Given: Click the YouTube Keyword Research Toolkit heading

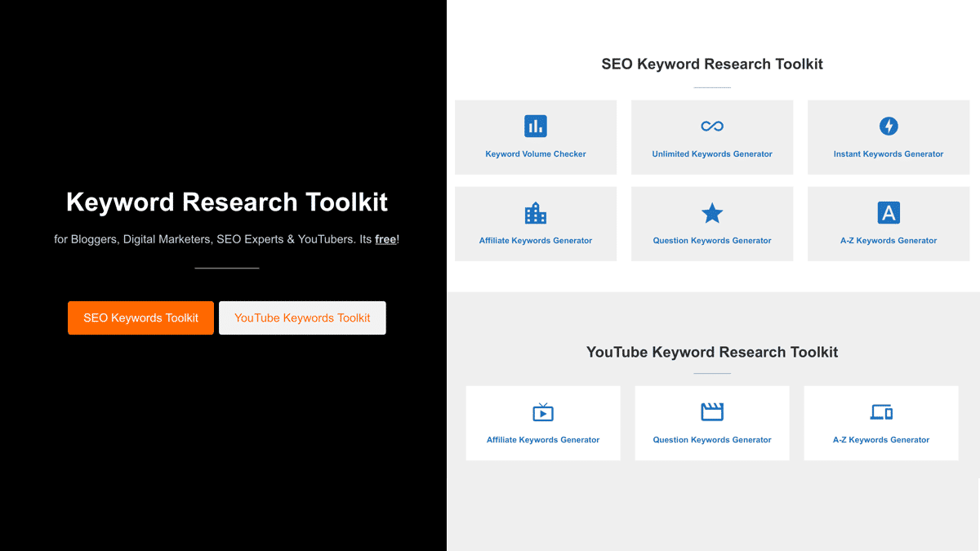Looking at the screenshot, I should tap(712, 352).
